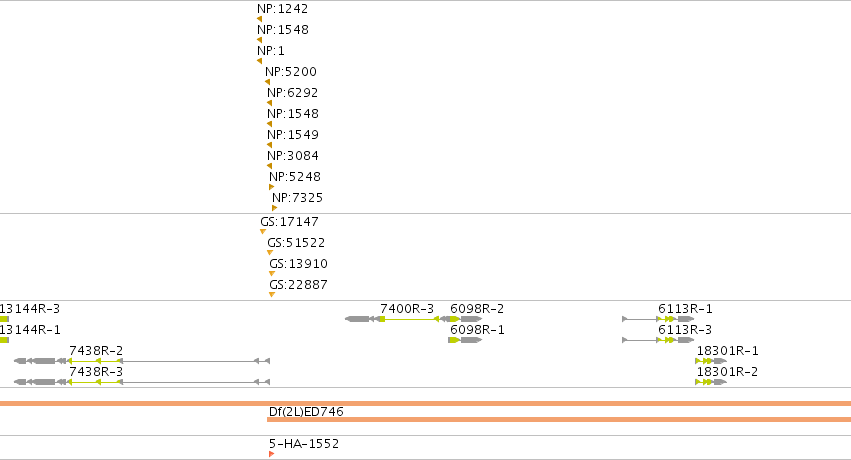Click the green box under 13144R-1
The image size is (851, 460).
coord(4,340)
